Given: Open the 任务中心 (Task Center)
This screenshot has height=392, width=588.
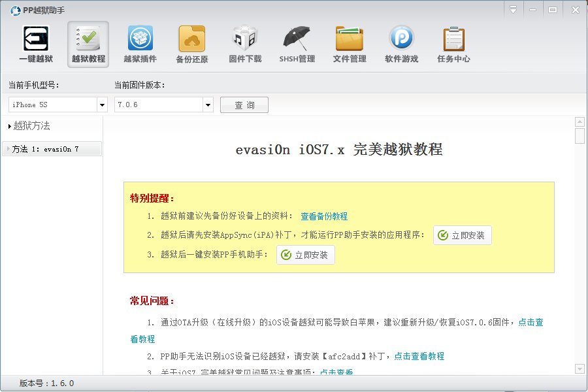Looking at the screenshot, I should click(453, 44).
